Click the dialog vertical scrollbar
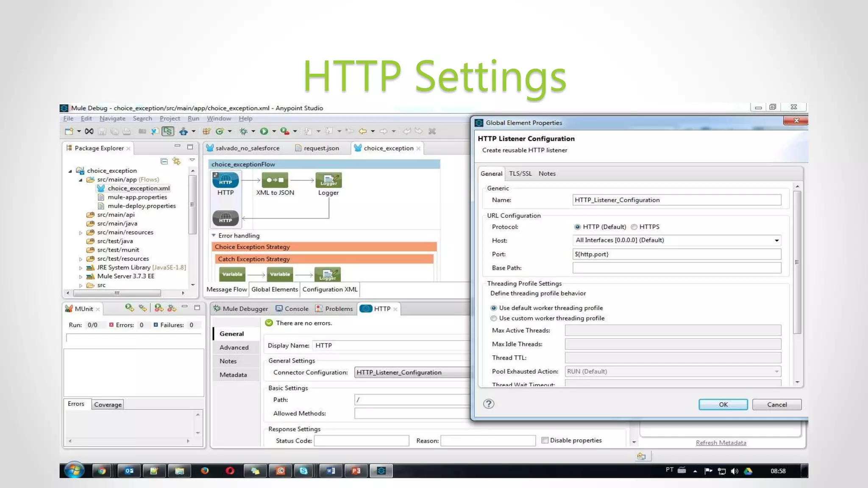The image size is (868, 488). tap(797, 262)
